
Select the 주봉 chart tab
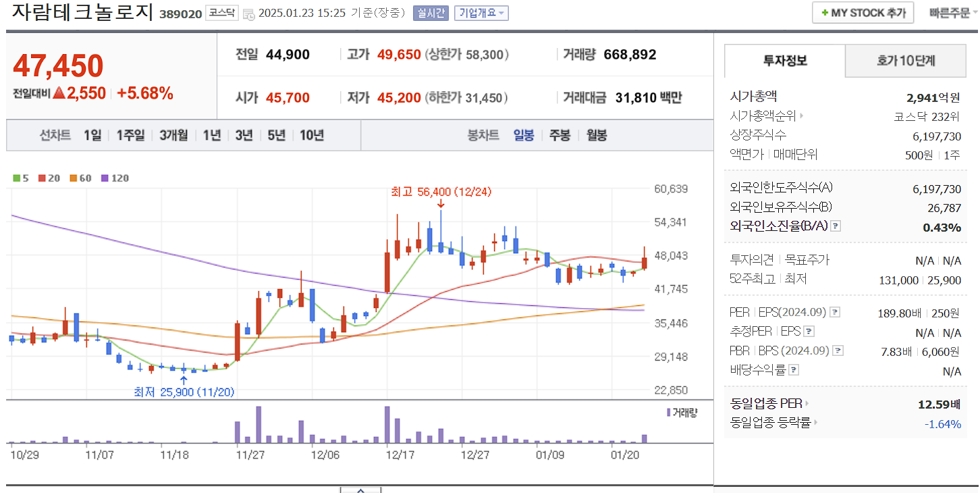560,135
